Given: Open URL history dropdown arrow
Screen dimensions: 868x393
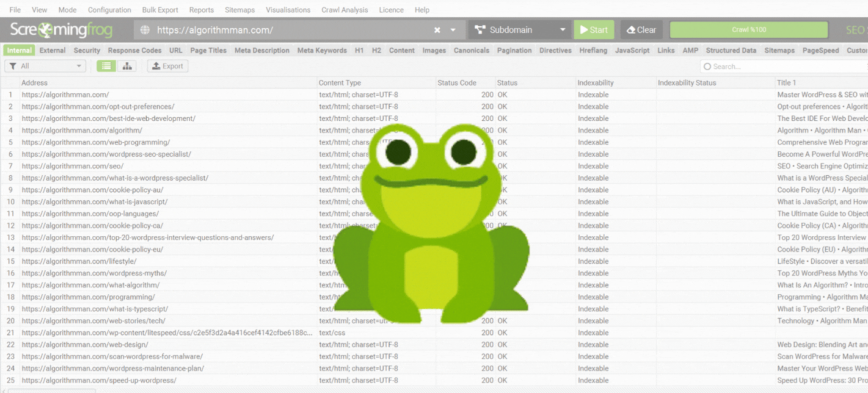Looking at the screenshot, I should point(453,30).
